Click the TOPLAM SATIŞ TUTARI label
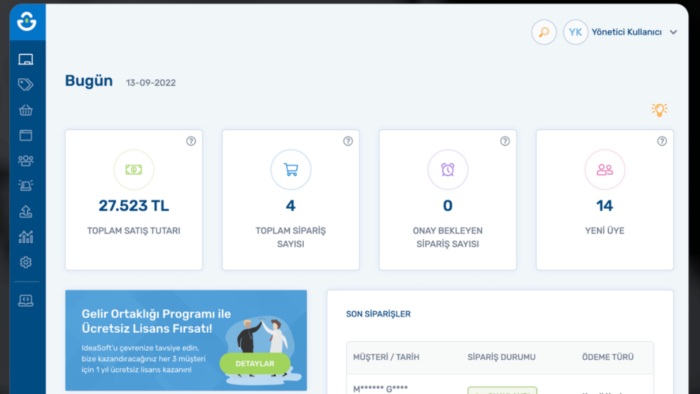700x394 pixels. pos(134,231)
